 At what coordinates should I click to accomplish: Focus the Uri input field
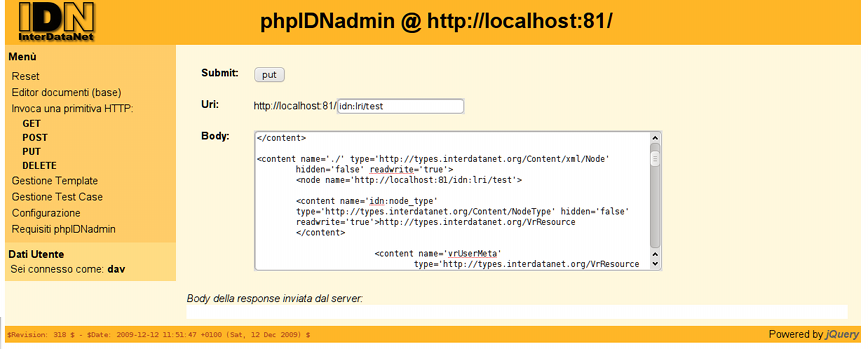pos(400,106)
